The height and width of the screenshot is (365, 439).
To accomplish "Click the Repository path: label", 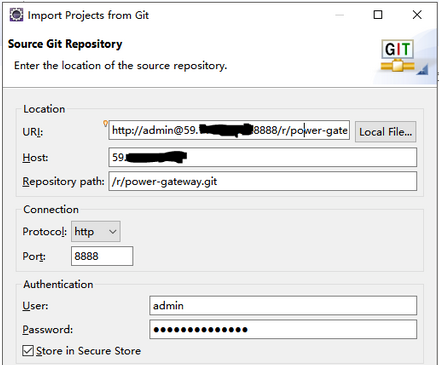I will (63, 182).
